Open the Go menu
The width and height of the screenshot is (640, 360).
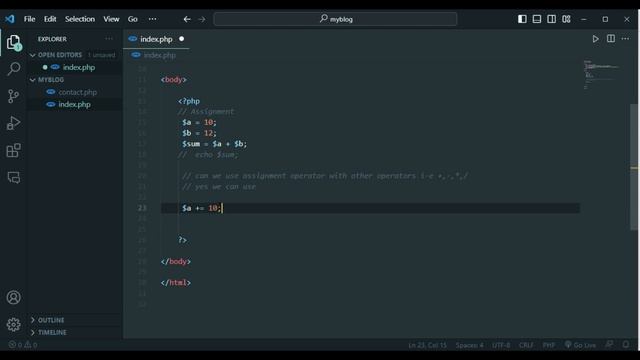(x=133, y=19)
